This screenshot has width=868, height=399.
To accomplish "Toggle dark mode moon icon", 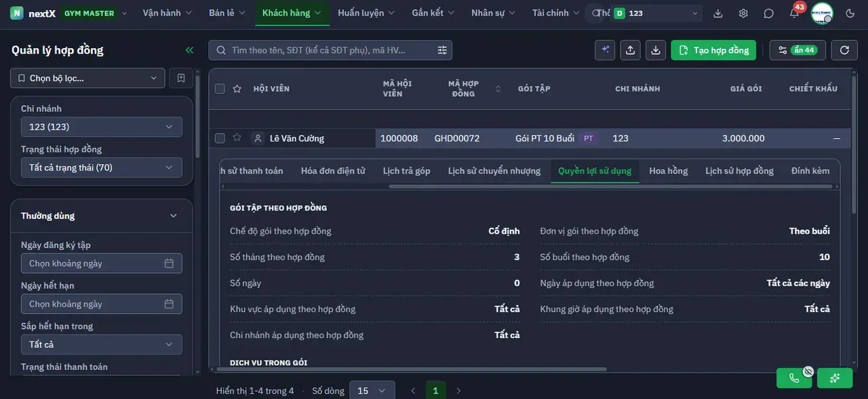I will [850, 13].
